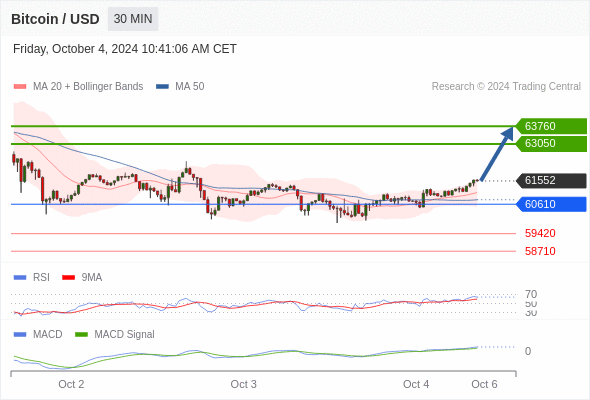The height and width of the screenshot is (400, 590).
Task: Click the Oct 4 date axis marker
Action: (x=416, y=384)
